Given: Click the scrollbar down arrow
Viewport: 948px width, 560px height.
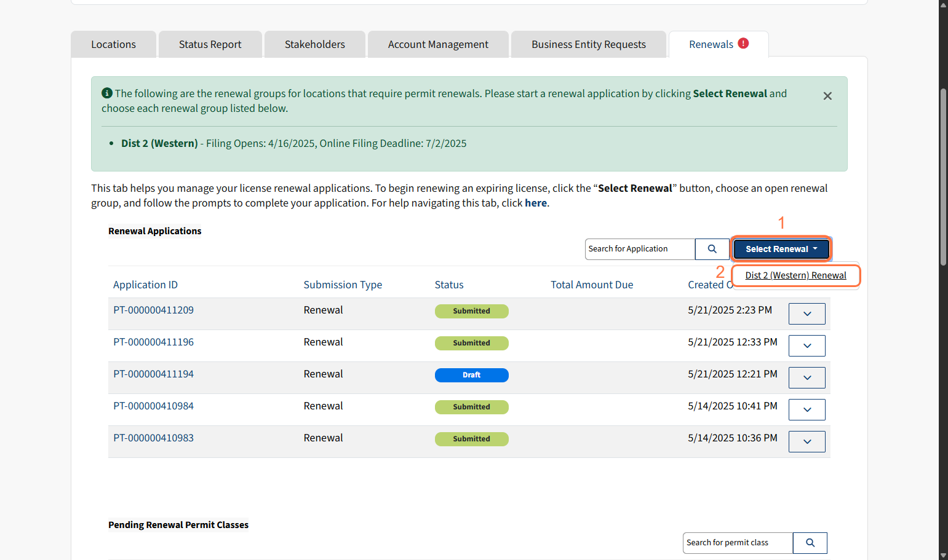Looking at the screenshot, I should [943, 555].
